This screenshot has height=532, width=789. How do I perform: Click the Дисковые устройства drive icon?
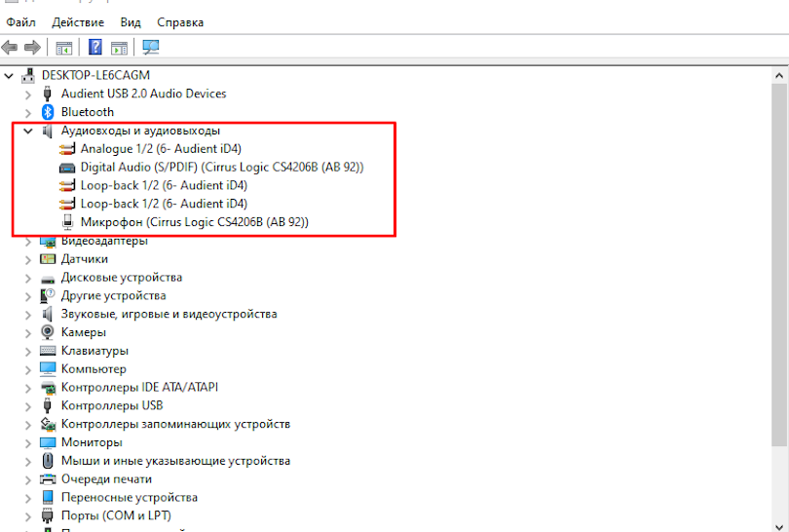pos(48,279)
